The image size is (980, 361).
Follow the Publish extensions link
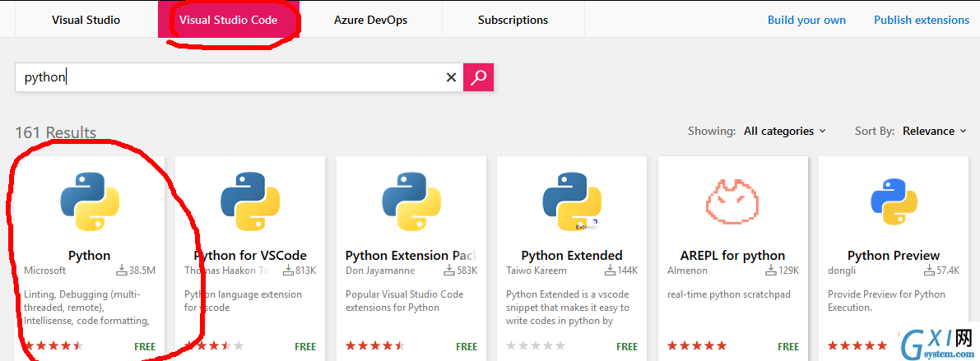click(x=922, y=20)
